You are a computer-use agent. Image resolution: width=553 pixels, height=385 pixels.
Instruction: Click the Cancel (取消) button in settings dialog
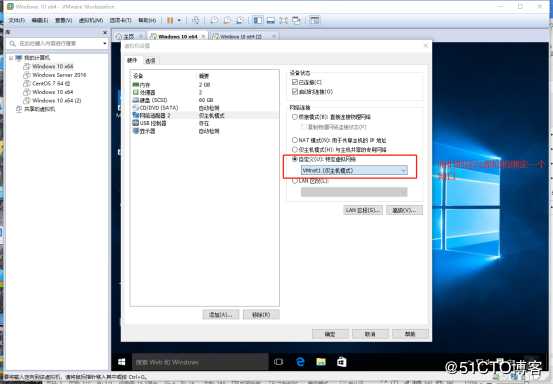[370, 334]
